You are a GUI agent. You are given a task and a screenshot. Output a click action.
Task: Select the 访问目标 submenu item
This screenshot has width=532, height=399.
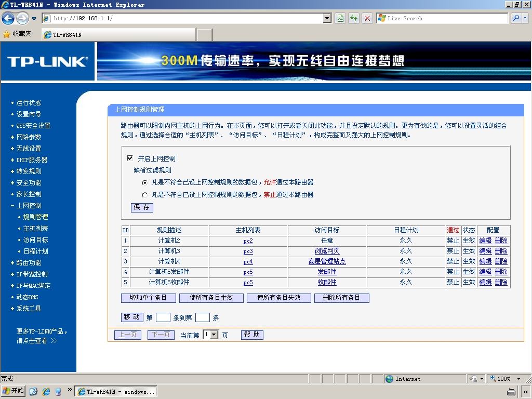tap(35, 240)
